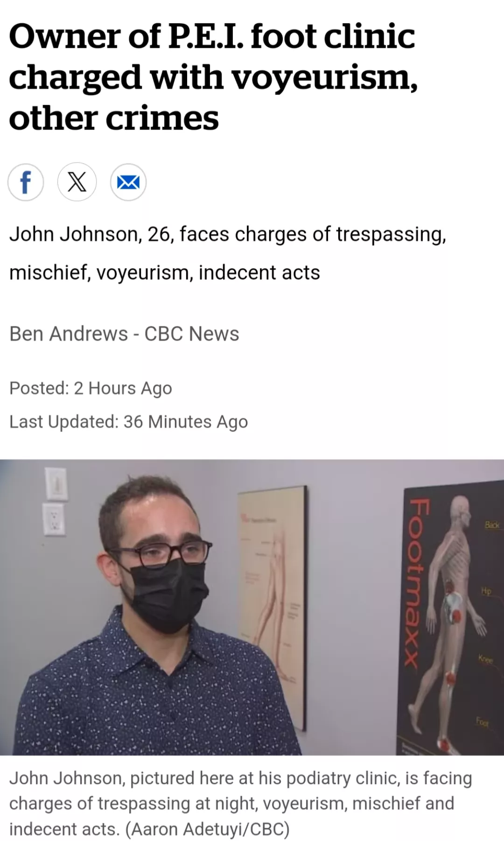This screenshot has height=841, width=504.
Task: Share the article by email envelope icon
Action: pos(128,182)
